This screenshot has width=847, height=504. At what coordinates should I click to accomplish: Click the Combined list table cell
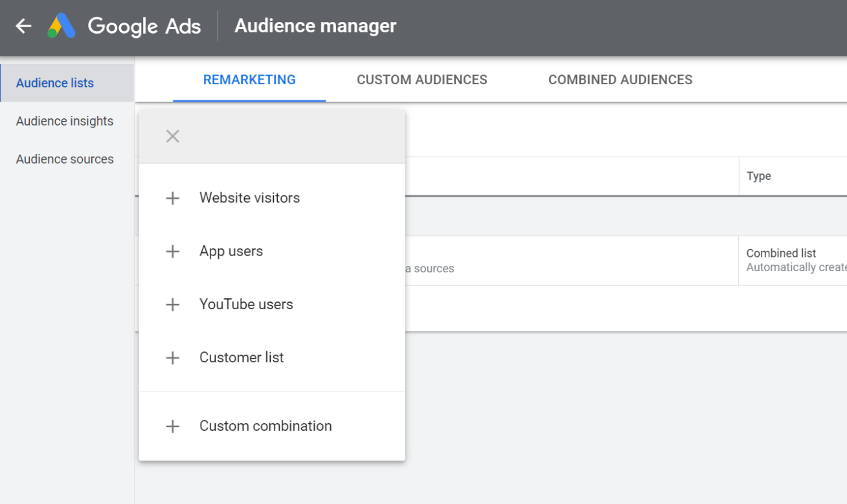click(x=793, y=260)
